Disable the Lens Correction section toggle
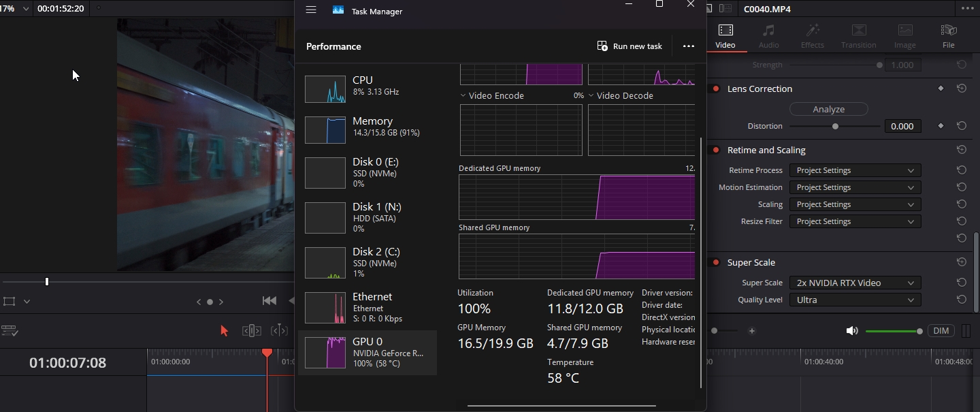The height and width of the screenshot is (412, 980). (x=716, y=89)
